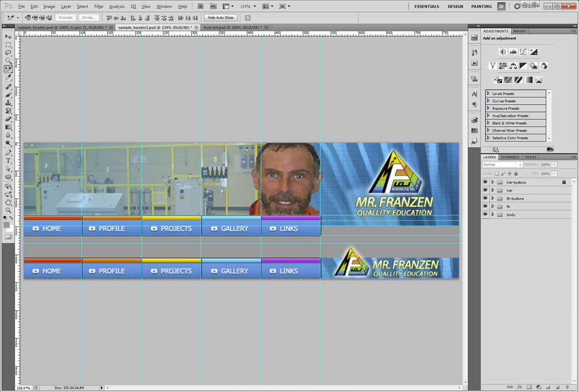Hide the ftr layer group
Image resolution: width=579 pixels, height=392 pixels.
(485, 206)
